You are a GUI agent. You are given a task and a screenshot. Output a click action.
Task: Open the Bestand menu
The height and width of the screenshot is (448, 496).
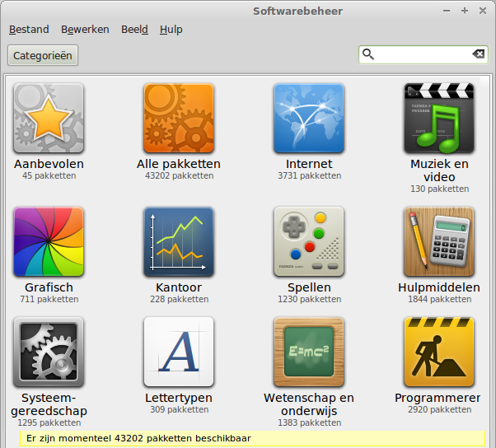coord(29,30)
